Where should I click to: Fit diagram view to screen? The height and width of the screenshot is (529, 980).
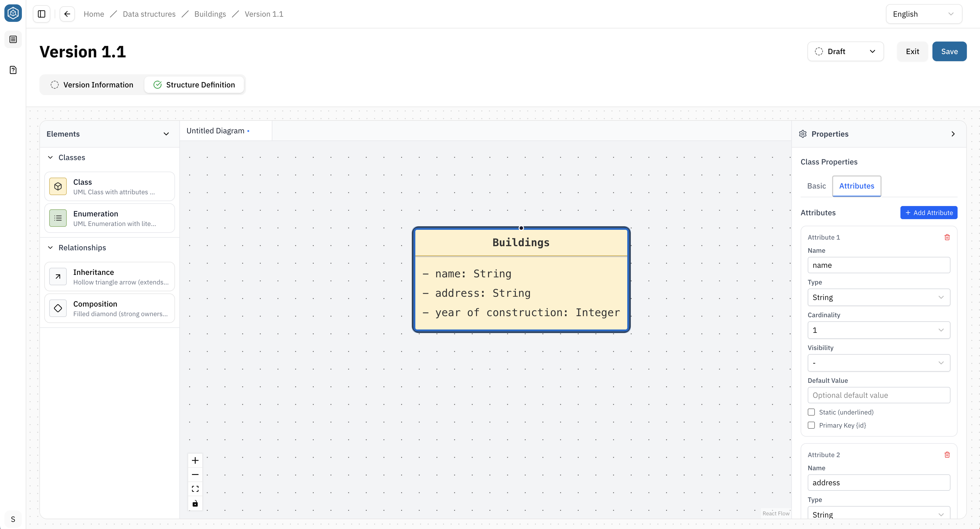coord(195,489)
